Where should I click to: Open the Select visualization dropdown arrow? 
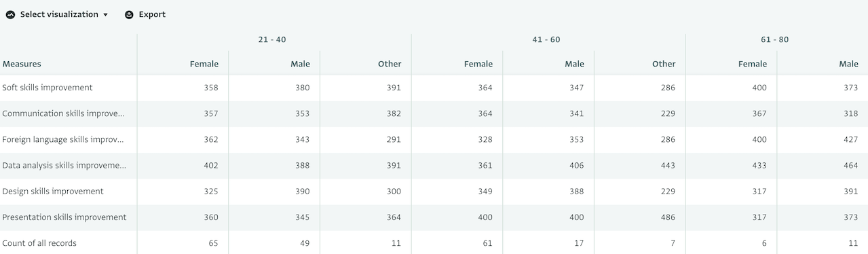[x=105, y=15]
